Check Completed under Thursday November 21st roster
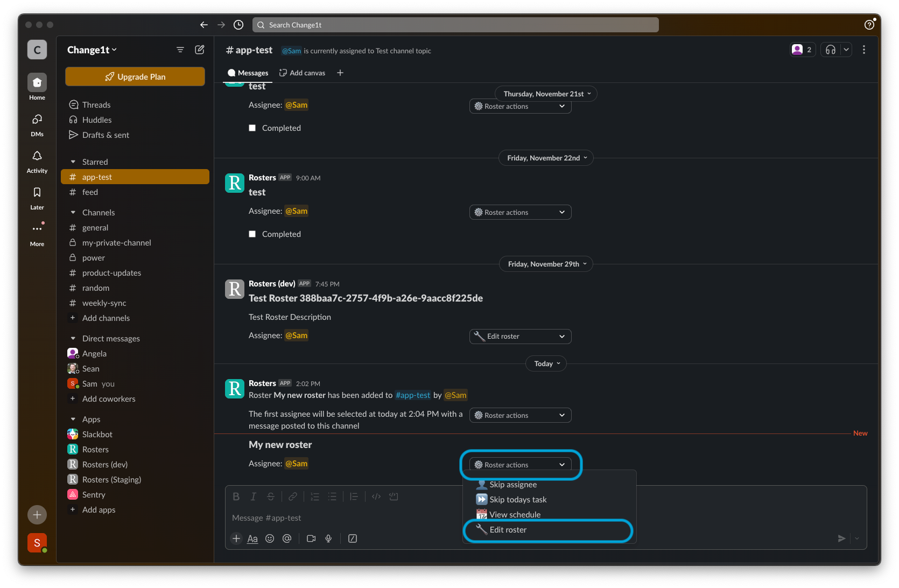 [252, 128]
